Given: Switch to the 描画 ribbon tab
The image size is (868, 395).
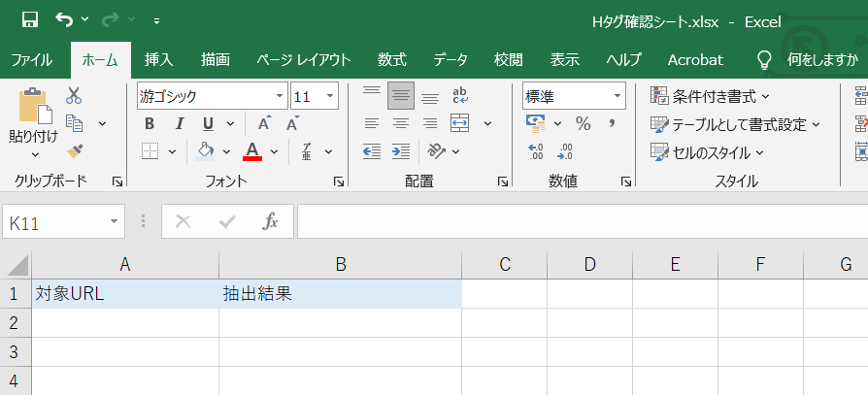Looking at the screenshot, I should click(216, 60).
